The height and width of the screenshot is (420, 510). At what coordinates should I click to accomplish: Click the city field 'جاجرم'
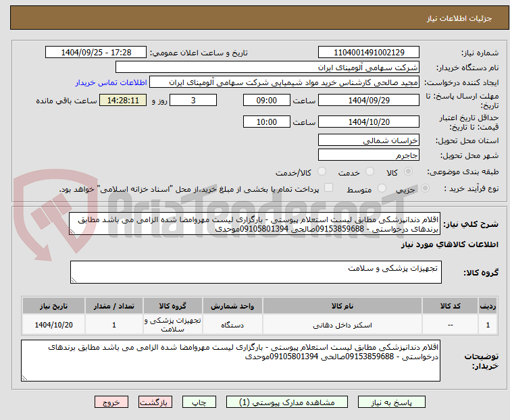tap(369, 155)
